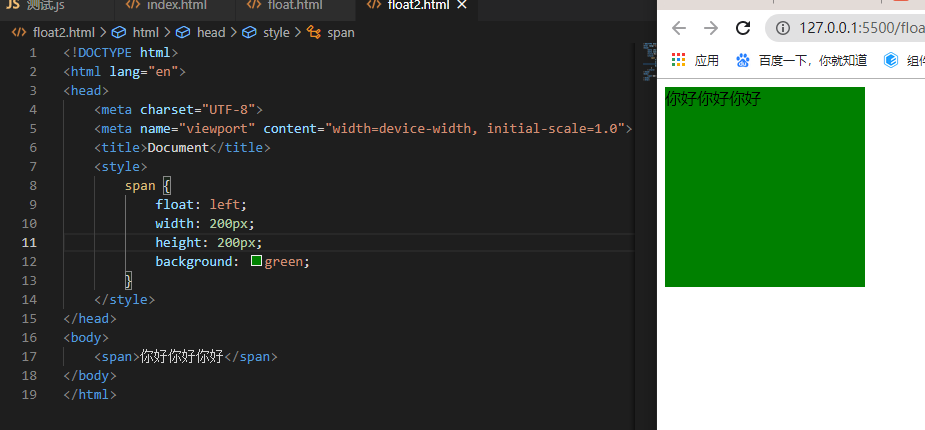Click the browser back arrow

(x=680, y=28)
